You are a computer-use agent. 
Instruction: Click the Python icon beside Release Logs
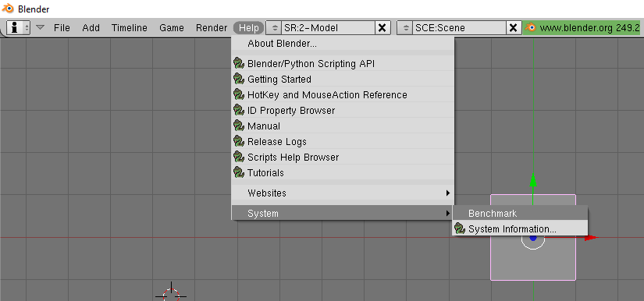pyautogui.click(x=239, y=141)
